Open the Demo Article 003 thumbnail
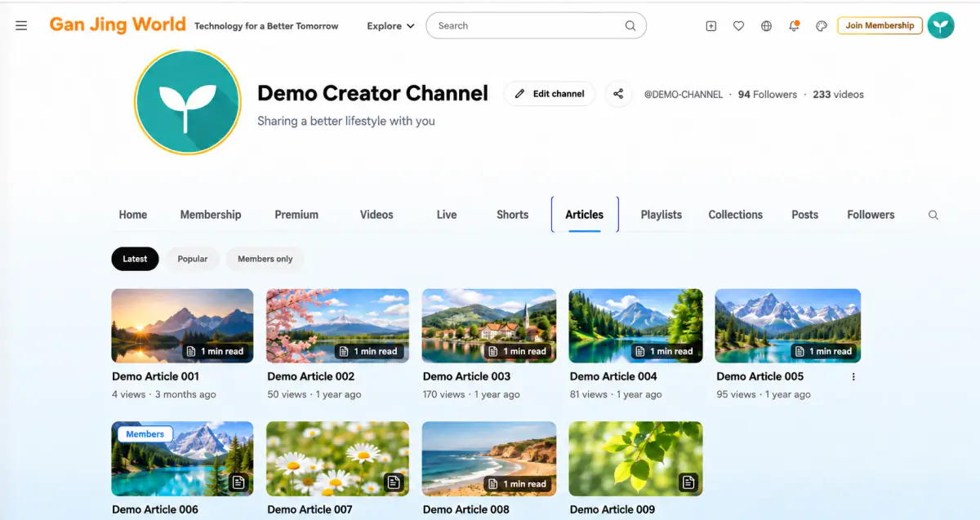The height and width of the screenshot is (520, 980). click(488, 326)
